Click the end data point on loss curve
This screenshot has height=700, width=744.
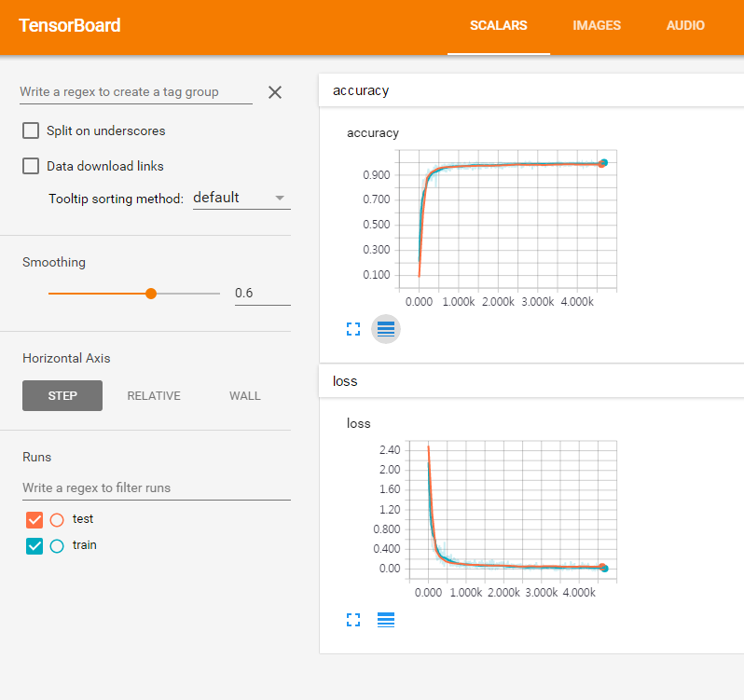click(603, 568)
